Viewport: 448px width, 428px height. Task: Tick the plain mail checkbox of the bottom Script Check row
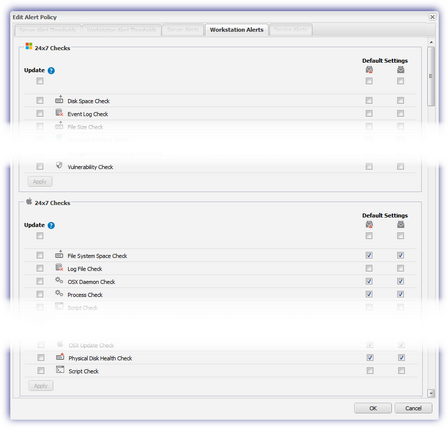[402, 371]
